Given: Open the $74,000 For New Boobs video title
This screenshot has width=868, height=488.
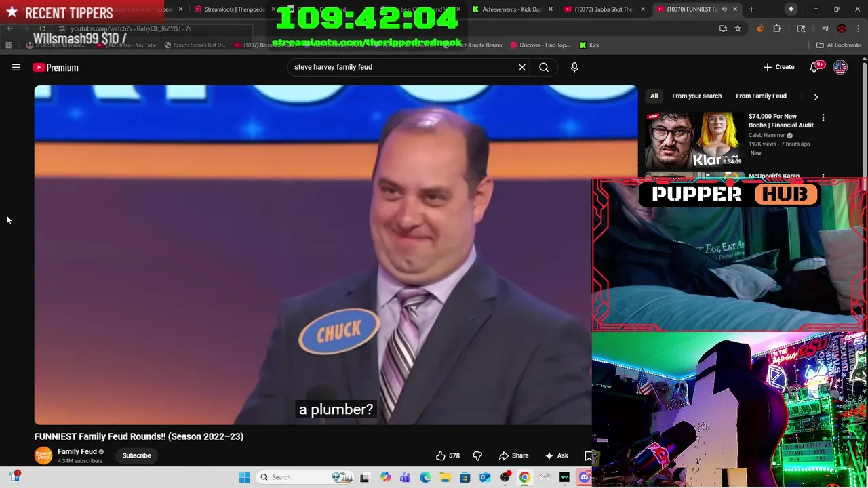Looking at the screenshot, I should [x=781, y=121].
